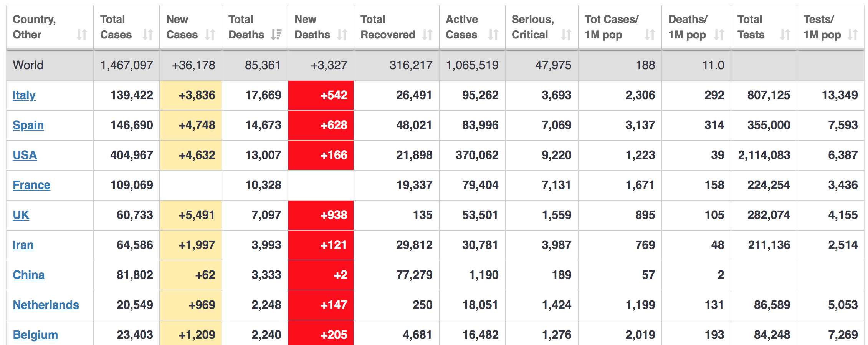Click Iran new deaths +121 cell
The height and width of the screenshot is (345, 868).
321,245
